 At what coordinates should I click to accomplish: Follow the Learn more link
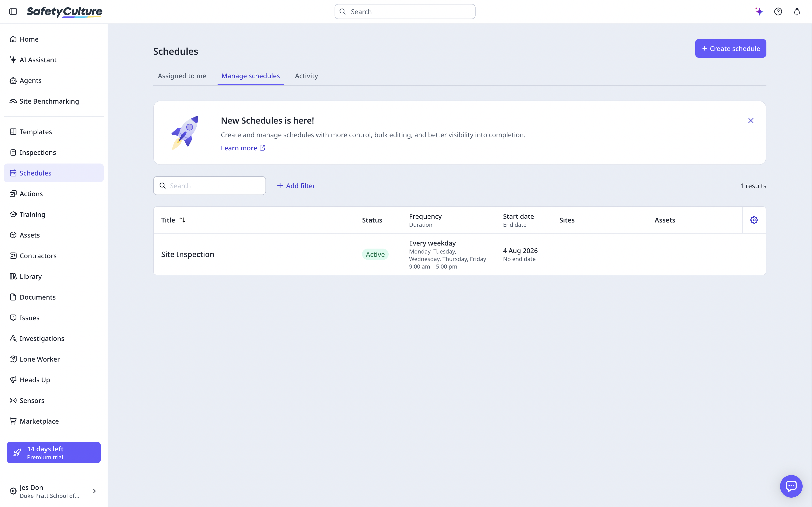coord(243,148)
